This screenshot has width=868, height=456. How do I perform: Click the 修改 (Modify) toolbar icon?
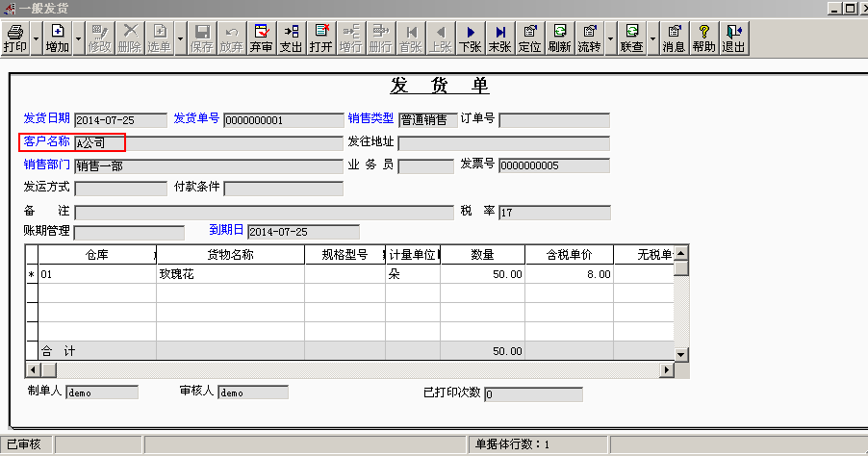point(100,38)
